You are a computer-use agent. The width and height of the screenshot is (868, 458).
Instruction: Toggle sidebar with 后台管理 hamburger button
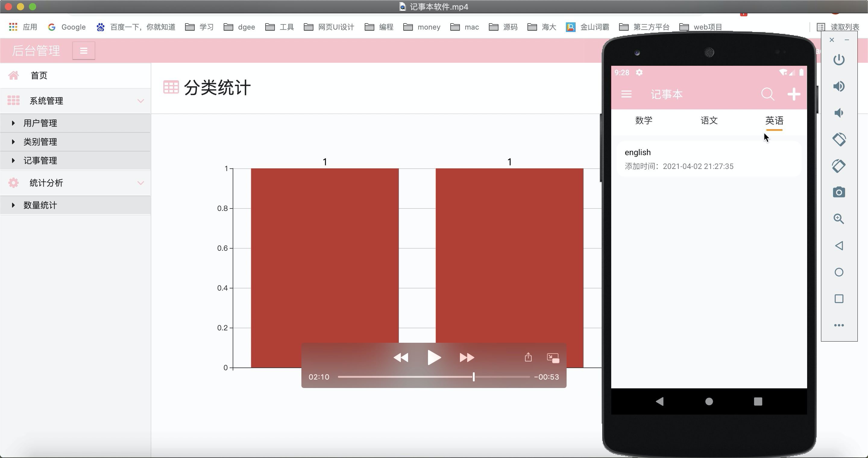(83, 51)
